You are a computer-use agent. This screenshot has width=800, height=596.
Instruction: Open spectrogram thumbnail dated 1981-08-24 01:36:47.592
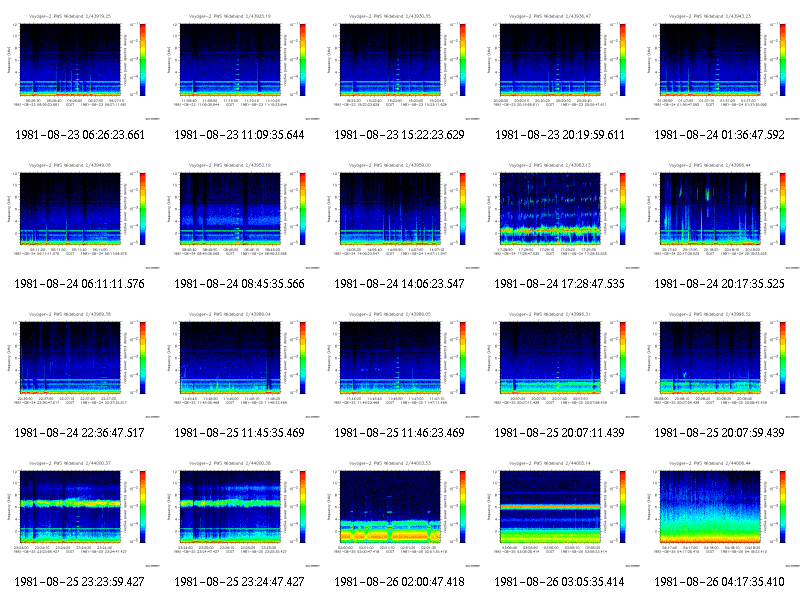point(720,66)
